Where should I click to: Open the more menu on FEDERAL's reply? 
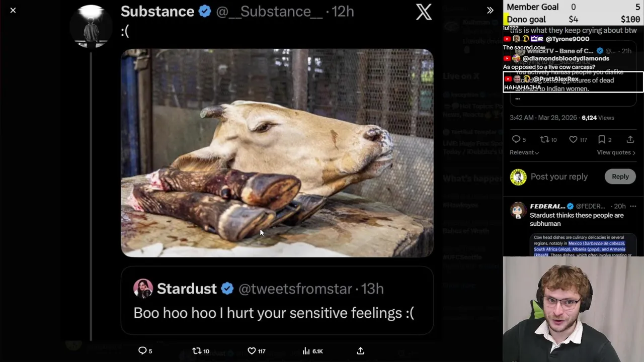pyautogui.click(x=633, y=206)
